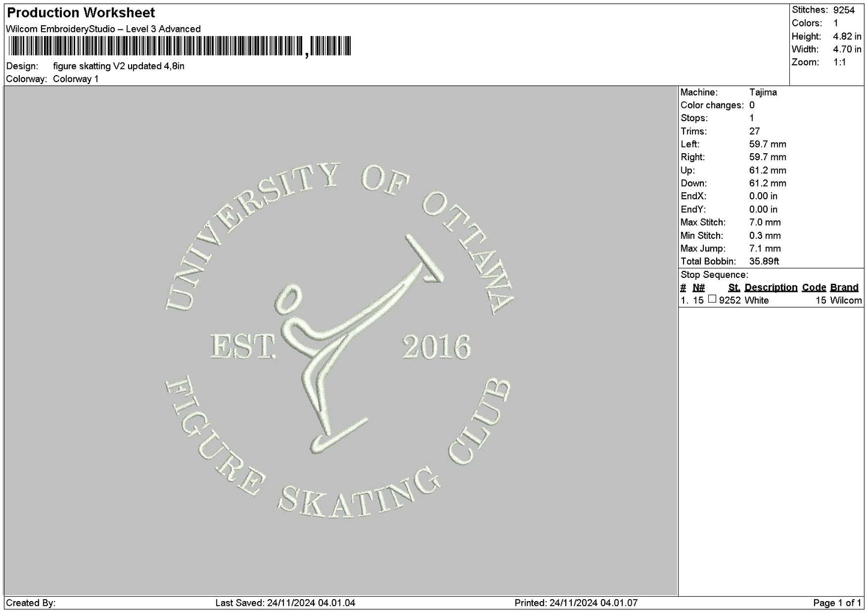Click the 'Code' column header
This screenshot has width=868, height=613.
click(814, 288)
